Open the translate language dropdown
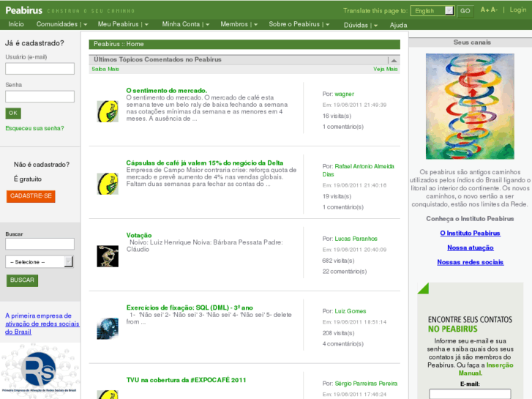Image resolution: width=532 pixels, height=399 pixels. point(432,11)
